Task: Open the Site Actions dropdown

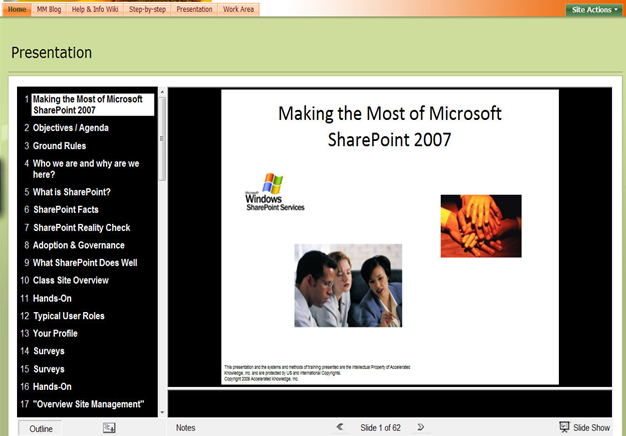Action: click(594, 10)
